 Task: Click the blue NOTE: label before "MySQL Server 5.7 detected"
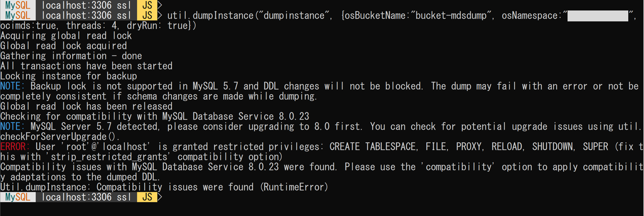(13, 127)
